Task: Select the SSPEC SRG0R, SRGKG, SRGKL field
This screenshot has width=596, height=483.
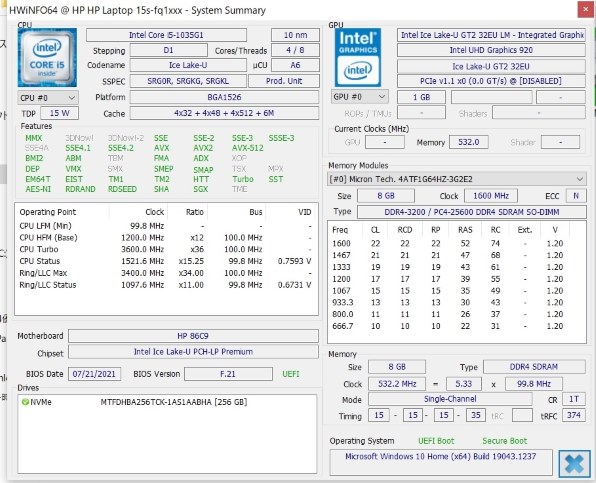Action: [188, 81]
